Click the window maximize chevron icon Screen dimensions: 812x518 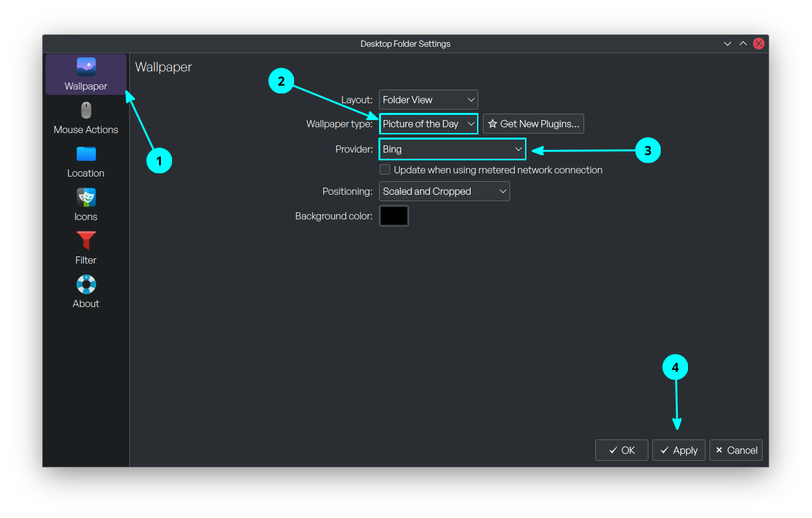(x=743, y=43)
